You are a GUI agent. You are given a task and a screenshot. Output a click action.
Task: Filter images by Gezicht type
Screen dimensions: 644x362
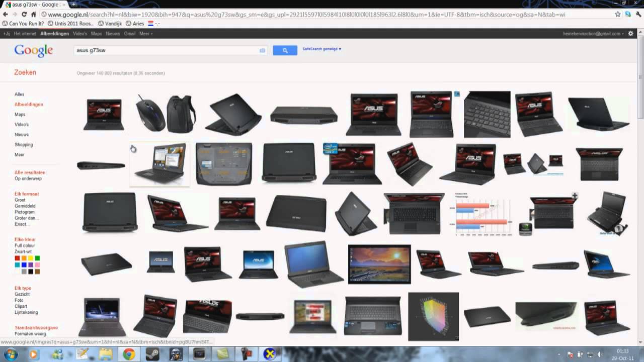(22, 294)
